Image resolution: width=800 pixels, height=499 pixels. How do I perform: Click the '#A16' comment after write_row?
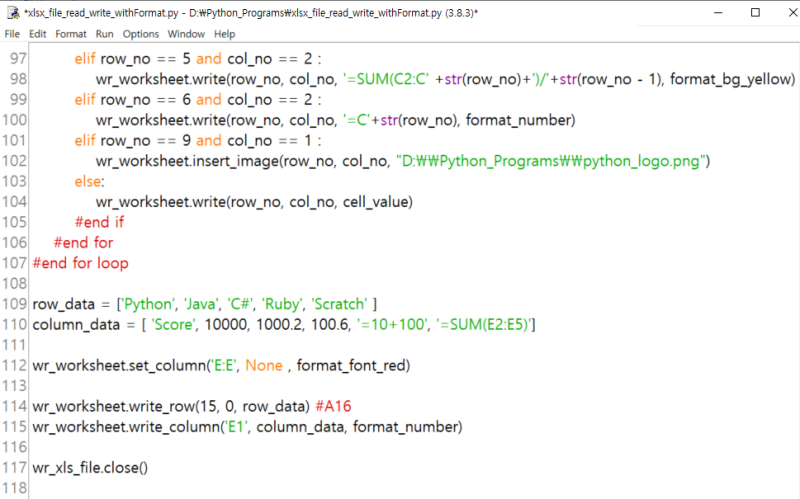point(332,407)
